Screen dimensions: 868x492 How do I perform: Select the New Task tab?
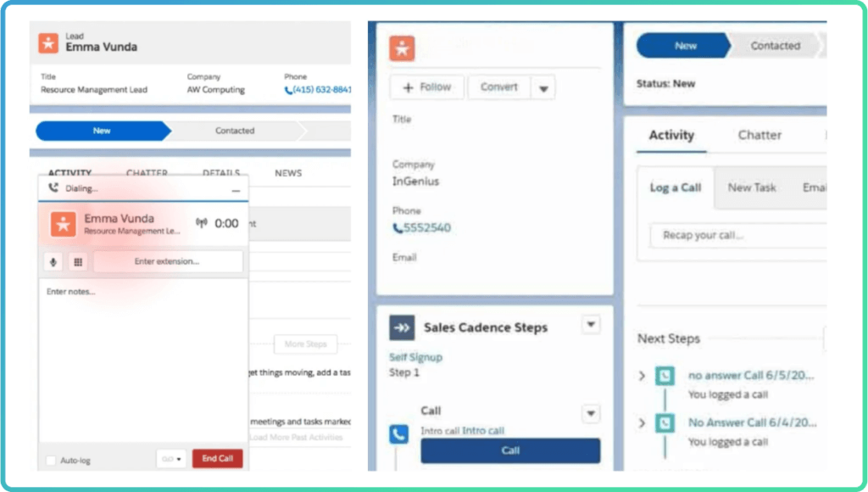752,187
